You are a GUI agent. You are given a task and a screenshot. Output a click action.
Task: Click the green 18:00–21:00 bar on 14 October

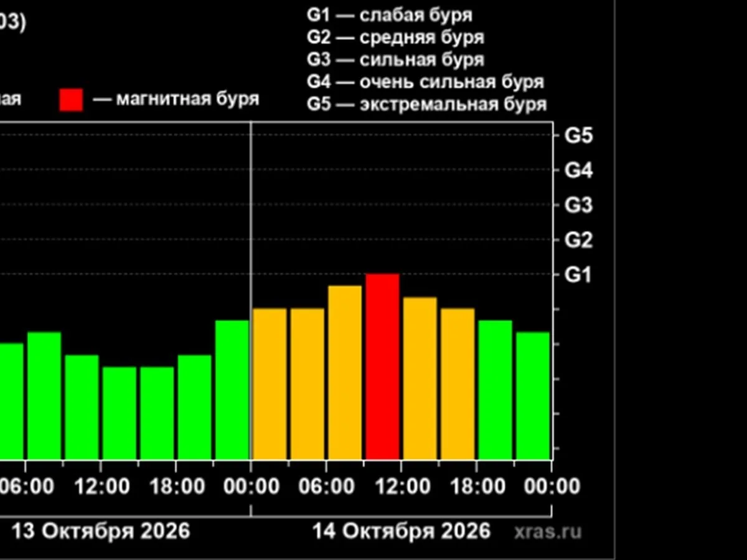496,390
